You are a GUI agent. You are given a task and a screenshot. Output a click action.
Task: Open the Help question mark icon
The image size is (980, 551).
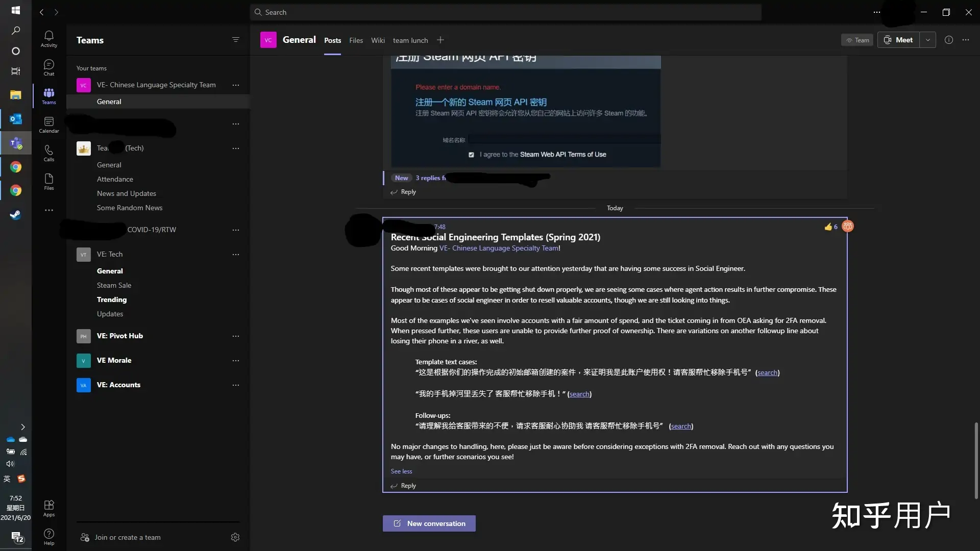click(x=48, y=537)
